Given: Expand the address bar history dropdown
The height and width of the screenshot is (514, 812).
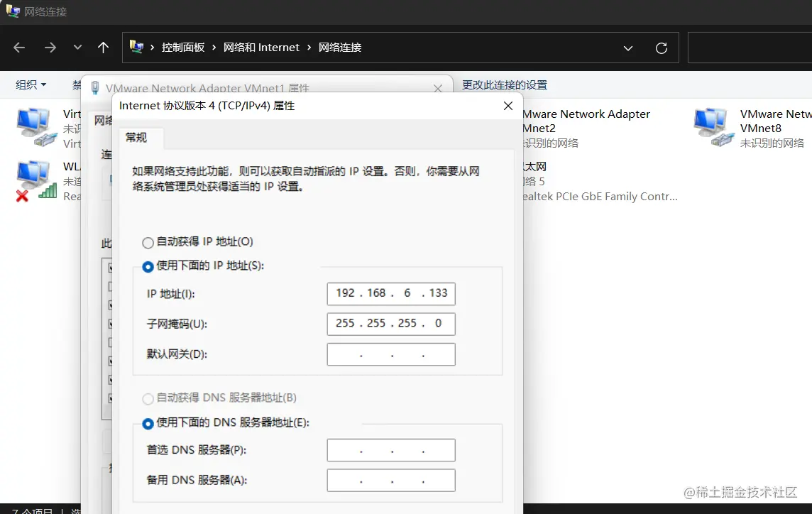Looking at the screenshot, I should point(628,48).
